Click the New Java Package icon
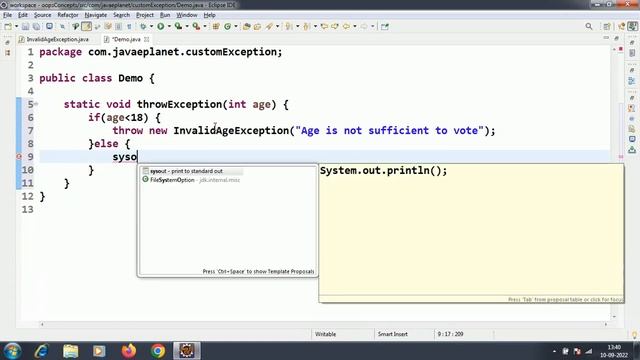640x360 pixels. [x=216, y=27]
